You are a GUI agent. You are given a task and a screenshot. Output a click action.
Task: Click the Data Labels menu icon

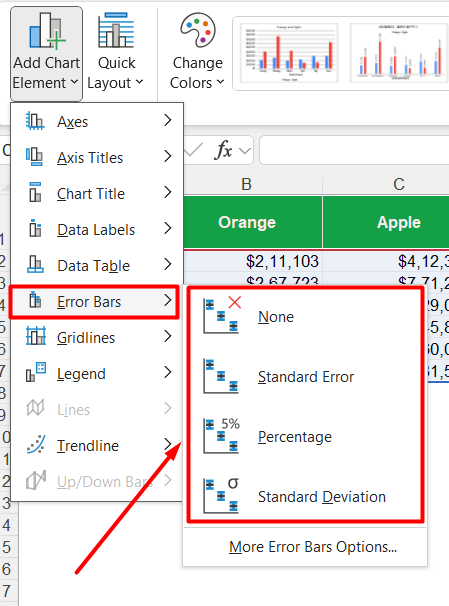click(35, 228)
